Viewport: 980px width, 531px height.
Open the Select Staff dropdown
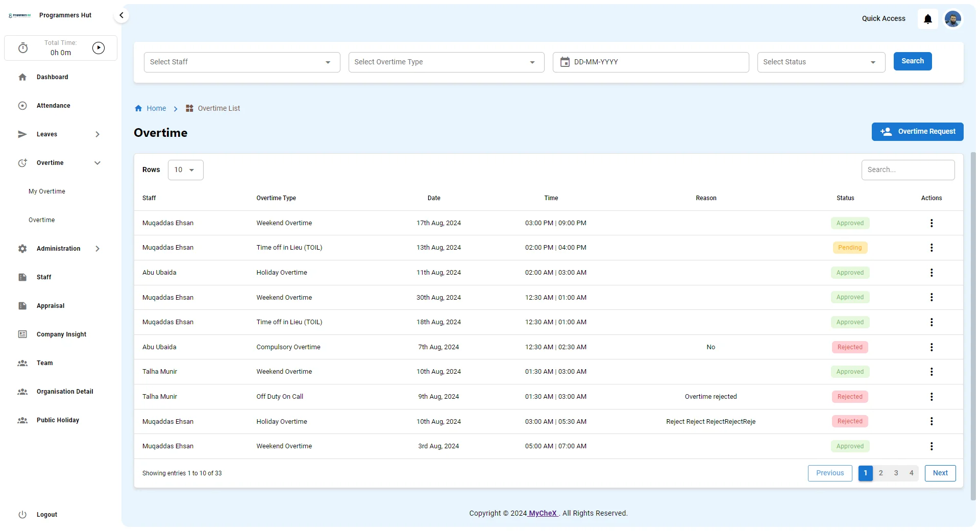point(241,62)
